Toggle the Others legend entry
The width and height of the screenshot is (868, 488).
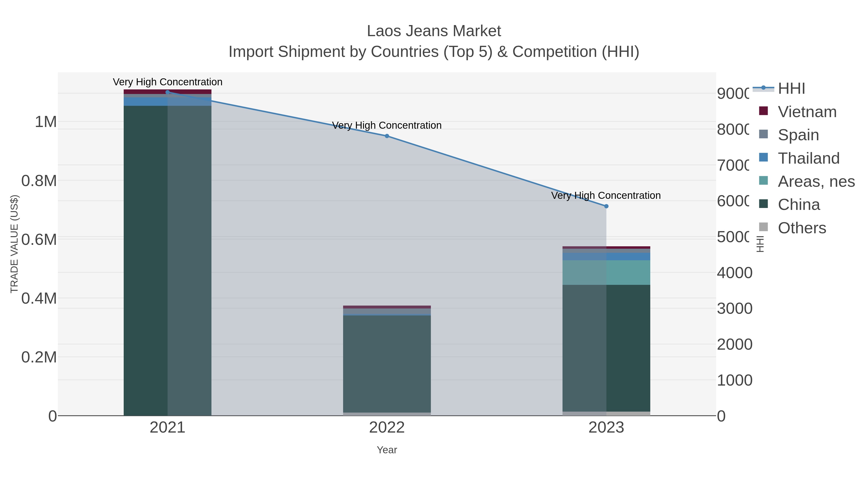[793, 228]
